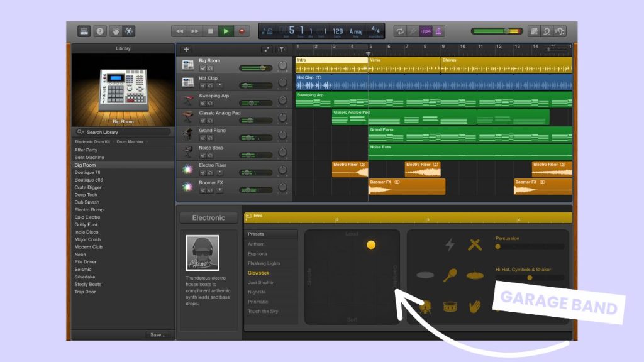
Task: Solo the Big Room track
Action: 210,69
